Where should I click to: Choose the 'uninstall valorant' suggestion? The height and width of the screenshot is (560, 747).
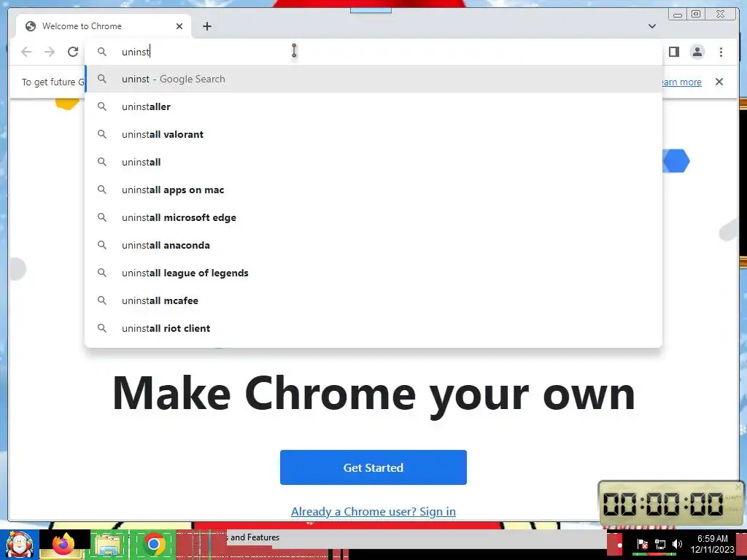tap(373, 134)
